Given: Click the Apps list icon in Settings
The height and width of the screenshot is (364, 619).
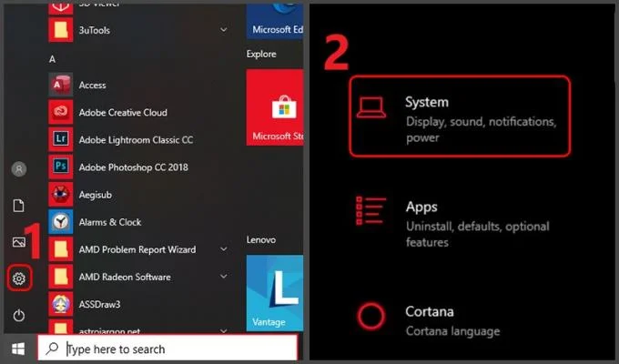Looking at the screenshot, I should pos(370,211).
